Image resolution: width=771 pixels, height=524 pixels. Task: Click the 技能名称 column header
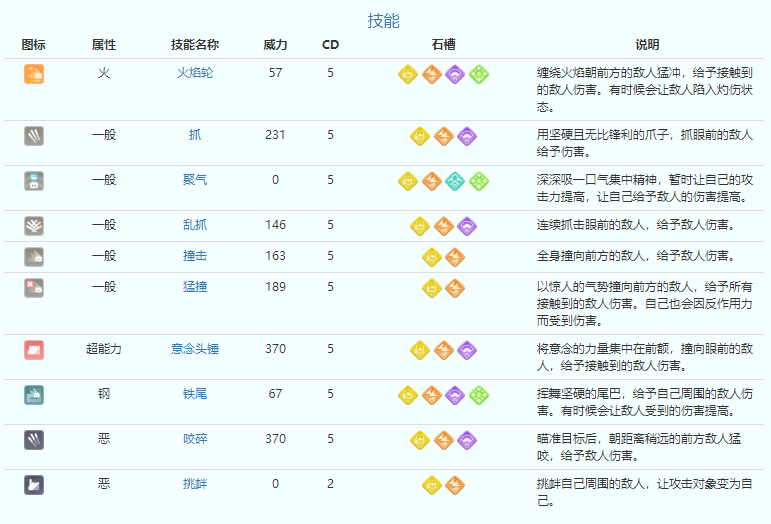(x=195, y=46)
